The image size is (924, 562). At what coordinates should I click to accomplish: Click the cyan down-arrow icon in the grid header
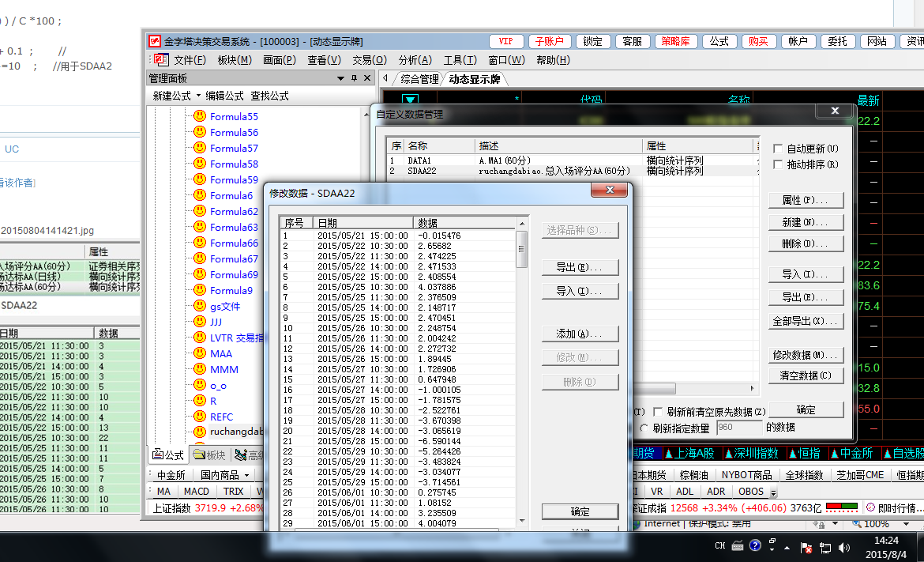[410, 100]
